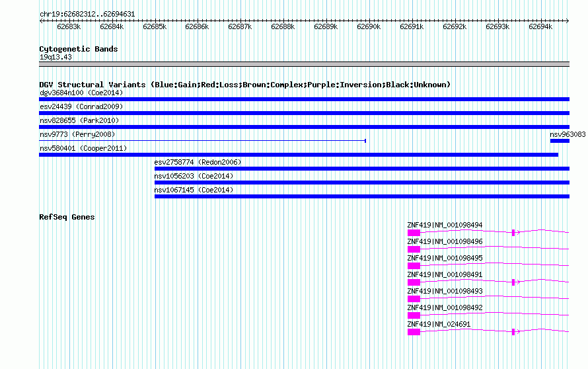Click the dgv3684n100 (Coe2014) variant bar
The image size is (588, 369).
click(304, 99)
